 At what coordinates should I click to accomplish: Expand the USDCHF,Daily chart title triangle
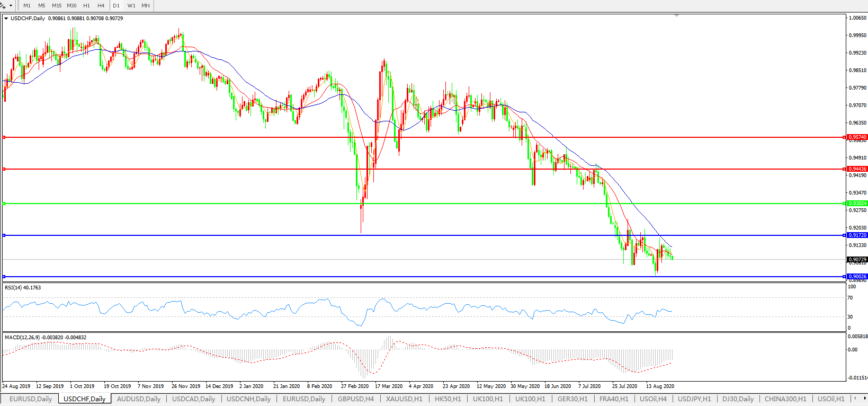(x=6, y=19)
